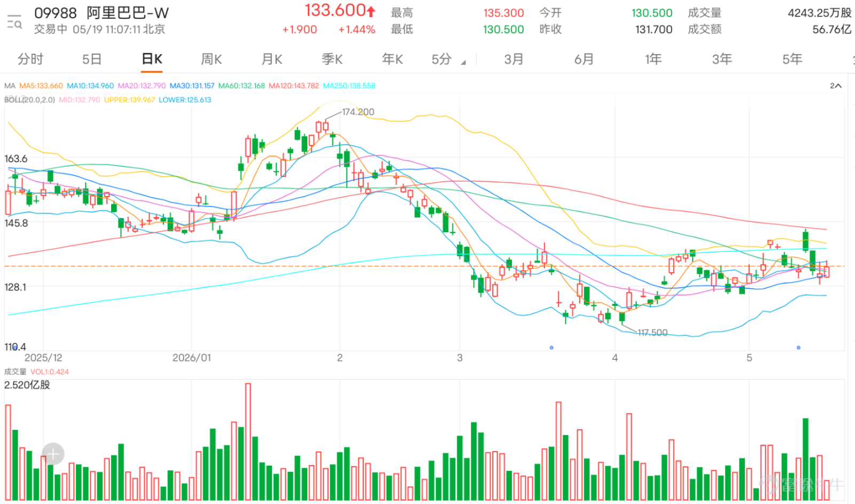Click the 174.200 high price marker
This screenshot has width=855, height=504.
(358, 112)
